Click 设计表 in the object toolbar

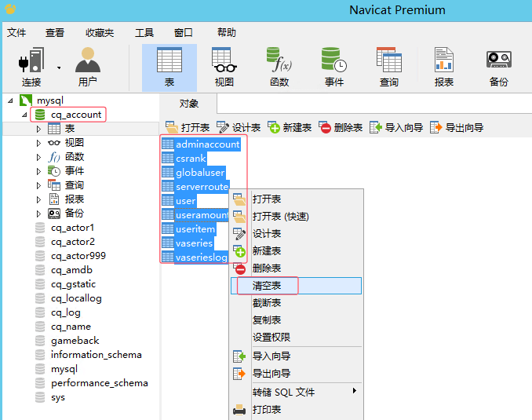[239, 128]
